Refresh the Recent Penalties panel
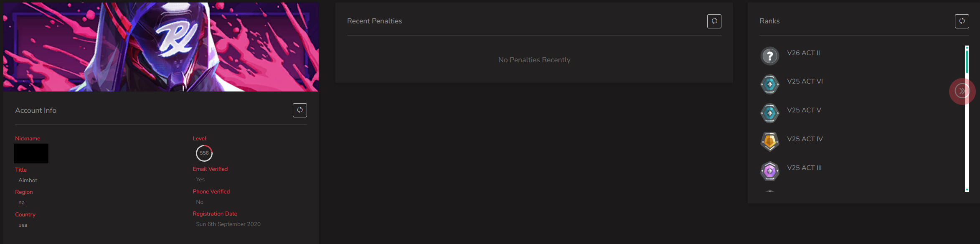980x244 pixels. point(714,21)
